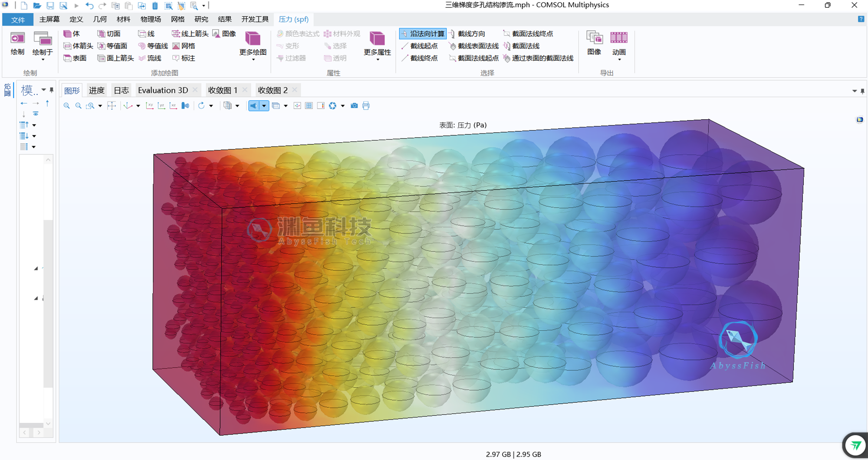The image size is (868, 460).
Task: Switch to the xz view
Action: (173, 106)
